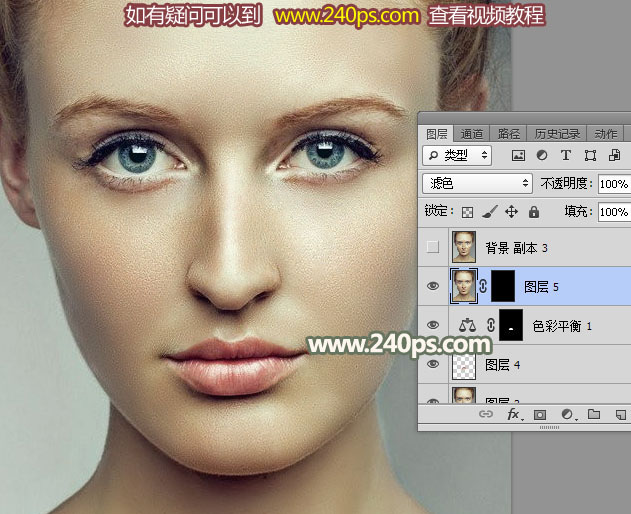
Task: Select the 背景 副本 3 layer name
Action: (516, 248)
